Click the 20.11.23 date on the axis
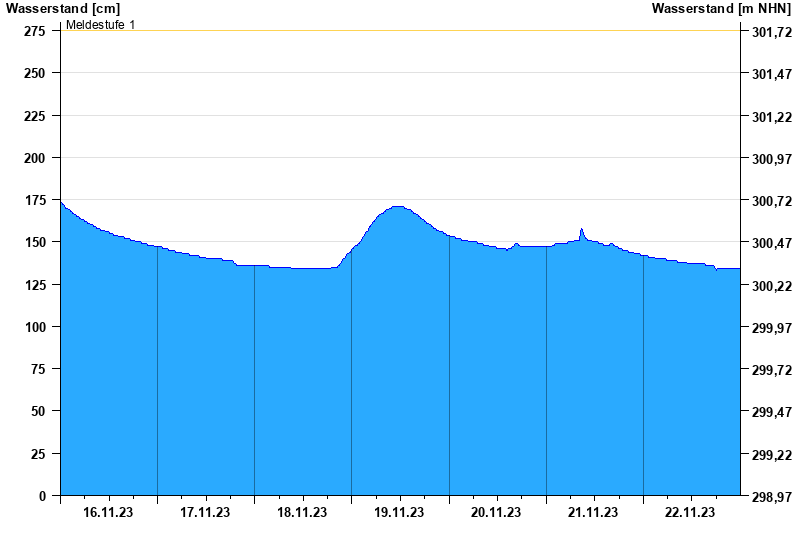The width and height of the screenshot is (800, 550). pos(496,512)
